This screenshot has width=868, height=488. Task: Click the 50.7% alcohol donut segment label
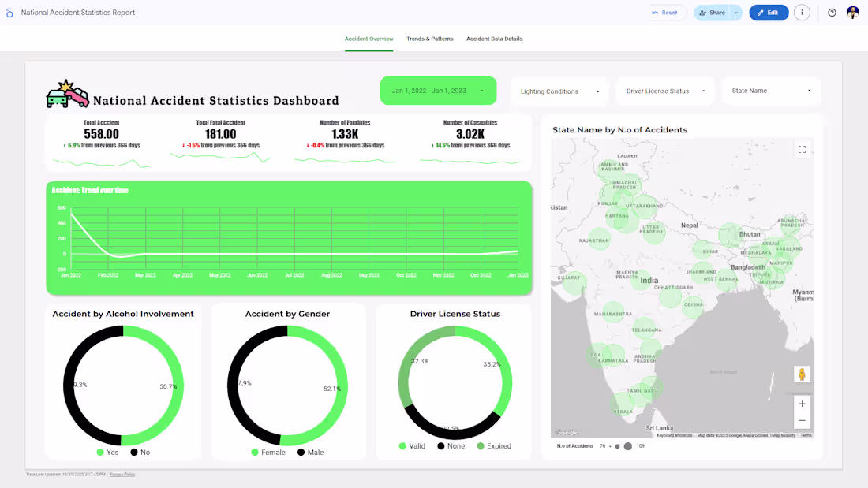coord(168,387)
